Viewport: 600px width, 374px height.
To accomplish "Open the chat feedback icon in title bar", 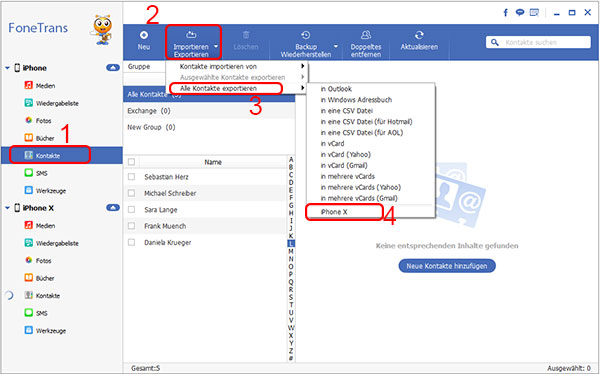I will pos(520,13).
